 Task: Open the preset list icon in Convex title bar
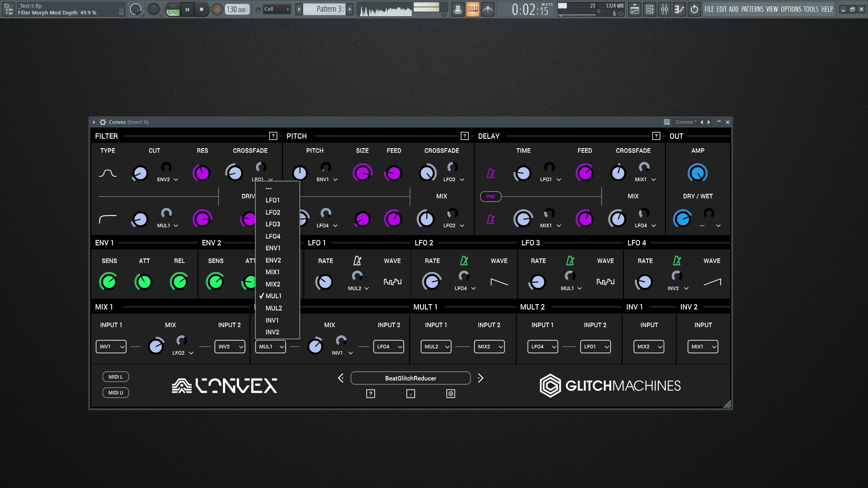click(667, 122)
